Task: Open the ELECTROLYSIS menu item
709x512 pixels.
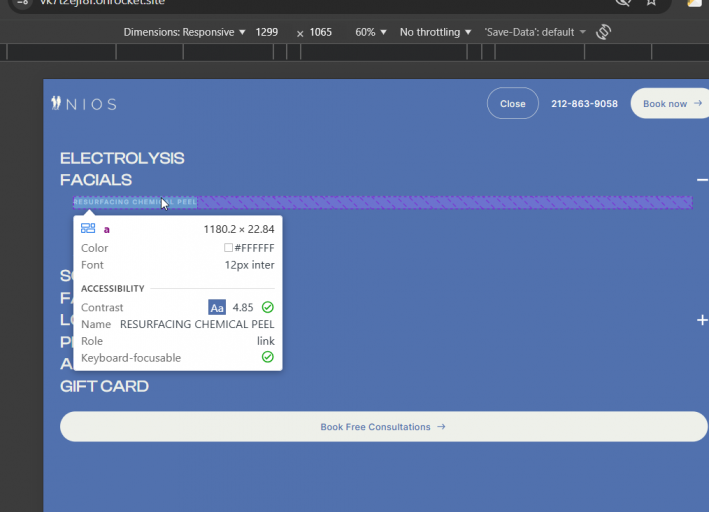Action: coord(122,158)
